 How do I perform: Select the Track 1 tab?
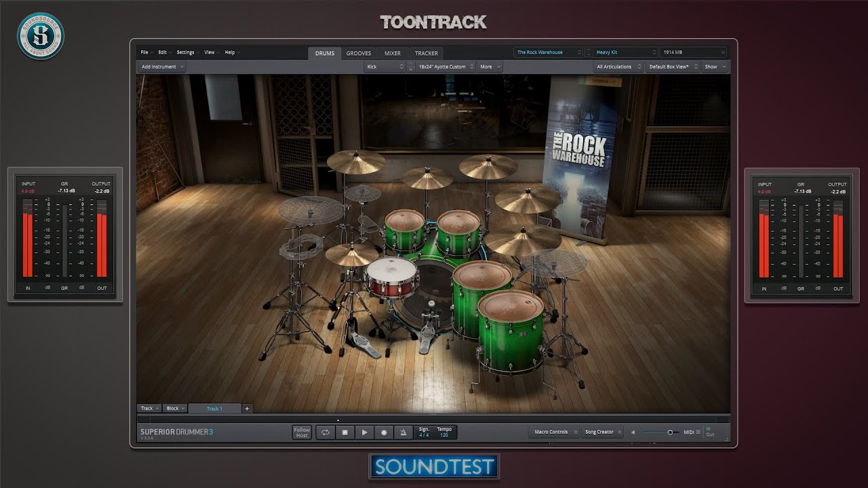click(214, 409)
